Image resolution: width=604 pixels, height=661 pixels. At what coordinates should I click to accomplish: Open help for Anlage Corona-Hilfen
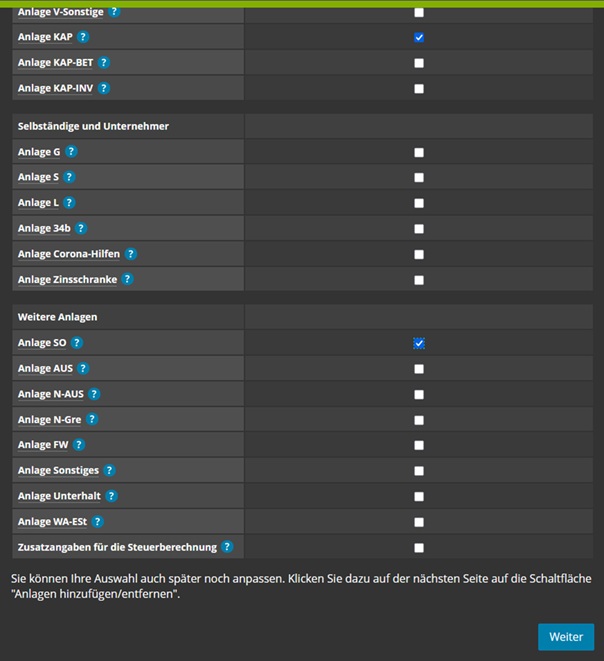click(x=131, y=254)
